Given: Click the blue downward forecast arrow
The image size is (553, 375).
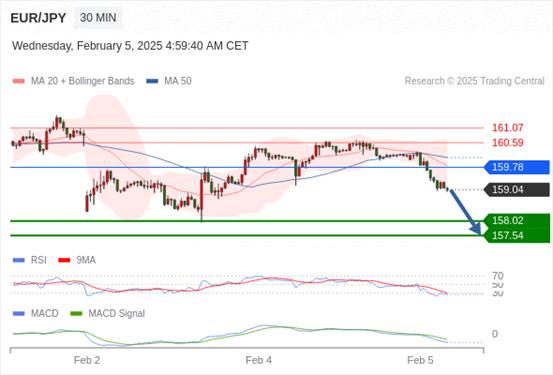Looking at the screenshot, I should click(x=466, y=212).
